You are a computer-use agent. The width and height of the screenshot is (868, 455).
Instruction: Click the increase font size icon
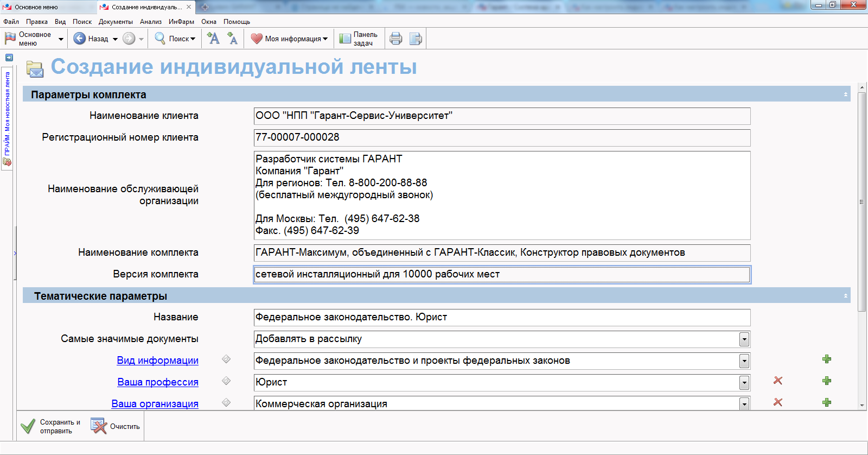[x=213, y=39]
